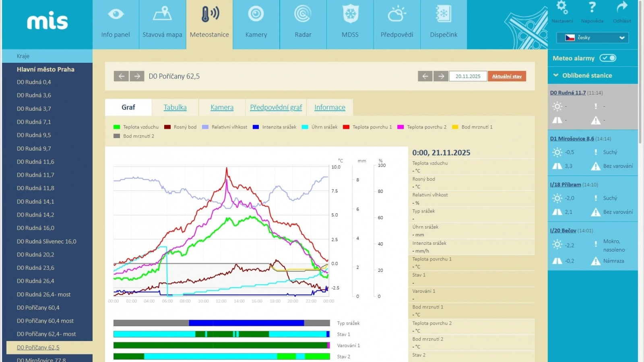The width and height of the screenshot is (644, 362).
Task: Open D1 Mirošovice 8,6 station link
Action: (572, 139)
